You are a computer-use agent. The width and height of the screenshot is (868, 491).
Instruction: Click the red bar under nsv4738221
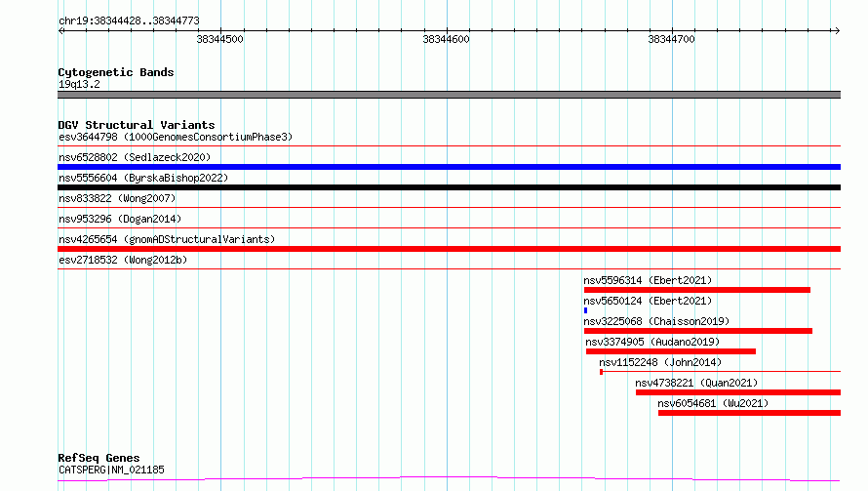tap(738, 392)
